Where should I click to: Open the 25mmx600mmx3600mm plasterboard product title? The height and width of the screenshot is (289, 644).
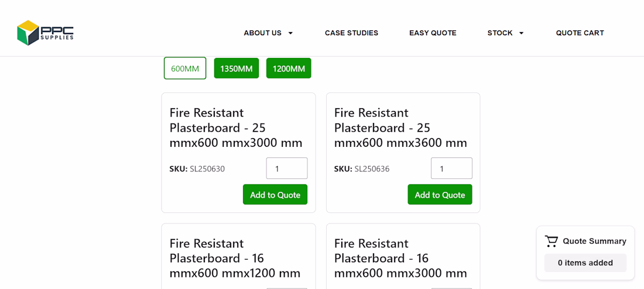click(x=400, y=128)
